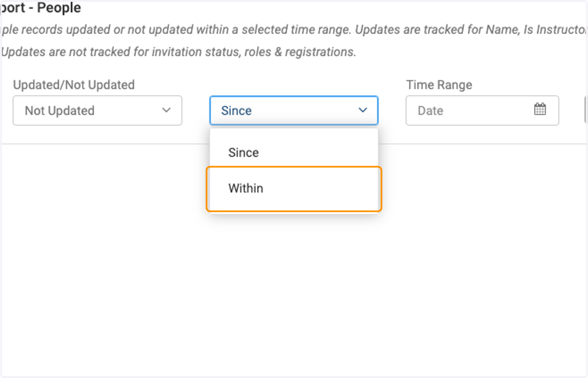Viewport: 588px width, 378px height.
Task: Choose the Within option from the list
Action: [x=294, y=189]
